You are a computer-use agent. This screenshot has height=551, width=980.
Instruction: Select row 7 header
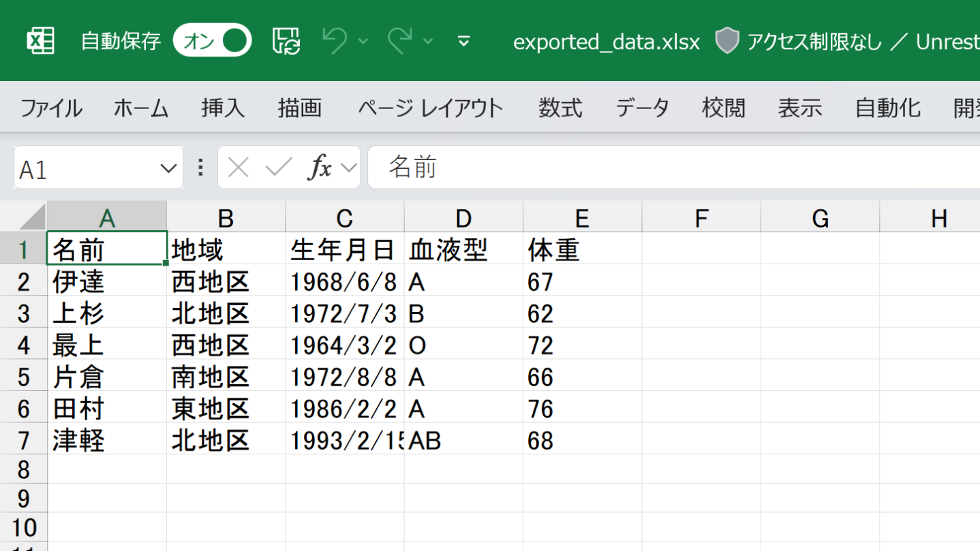click(x=23, y=439)
